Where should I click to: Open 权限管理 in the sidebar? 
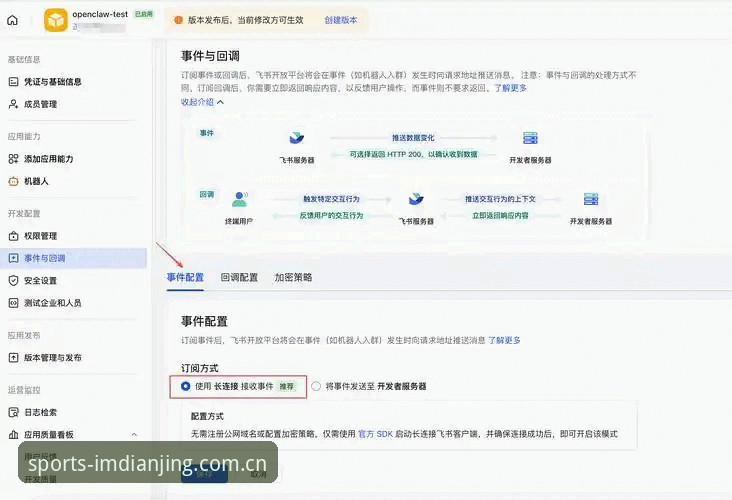[41, 236]
